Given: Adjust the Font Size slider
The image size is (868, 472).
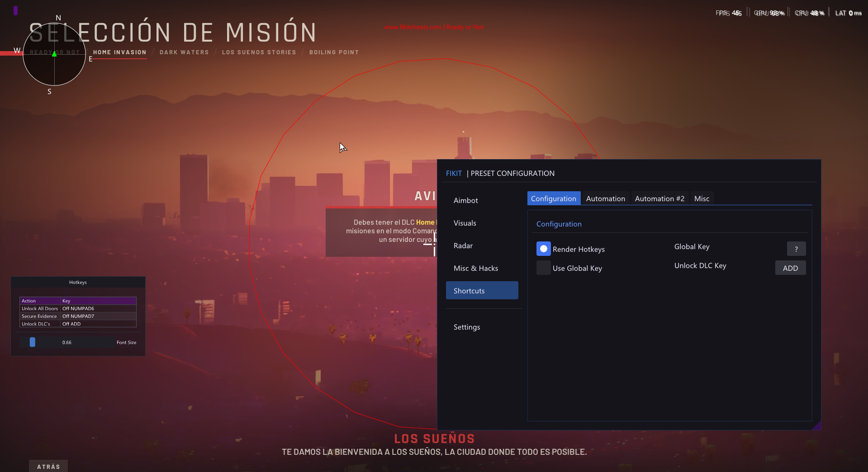Looking at the screenshot, I should pos(32,342).
